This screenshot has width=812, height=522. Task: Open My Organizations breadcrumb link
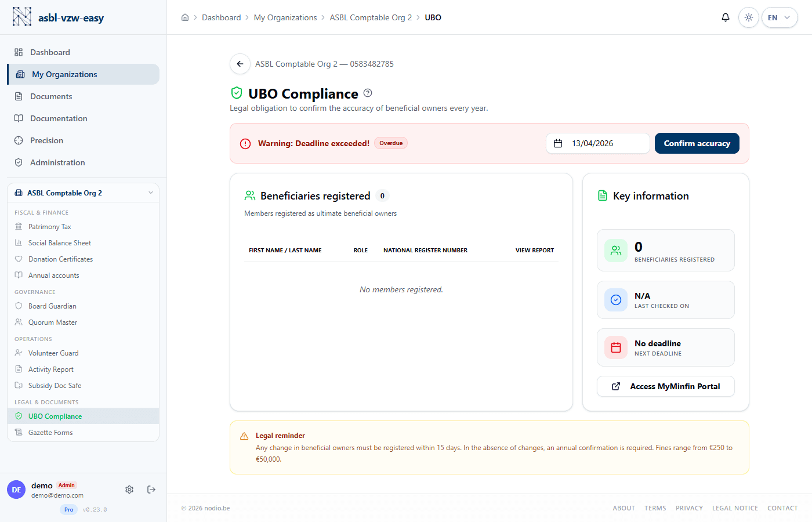coord(285,17)
